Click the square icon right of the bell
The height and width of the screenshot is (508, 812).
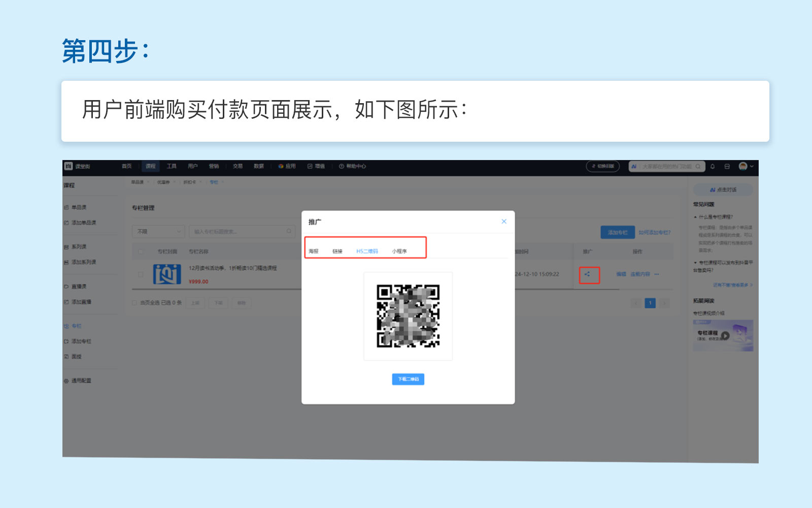tap(727, 166)
